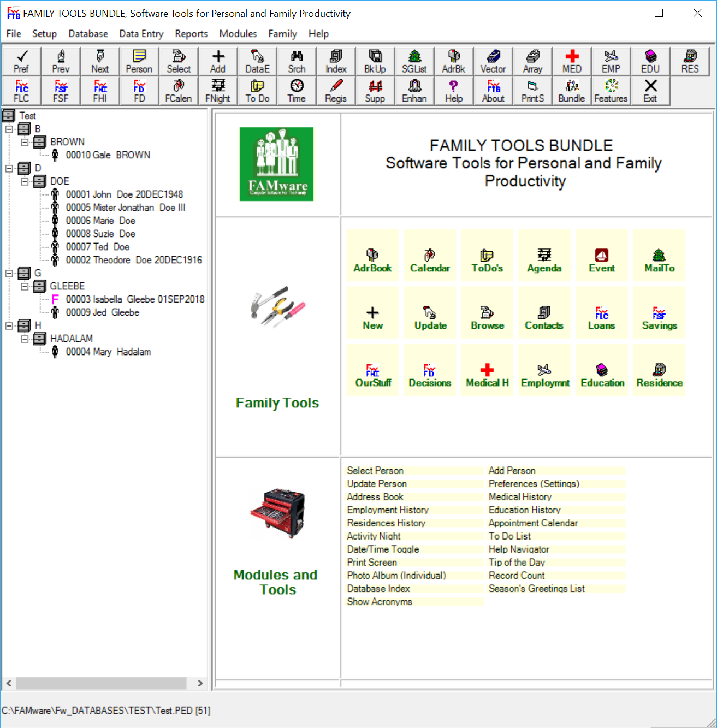Collapse the D tree node
The width and height of the screenshot is (717, 728).
coord(9,168)
